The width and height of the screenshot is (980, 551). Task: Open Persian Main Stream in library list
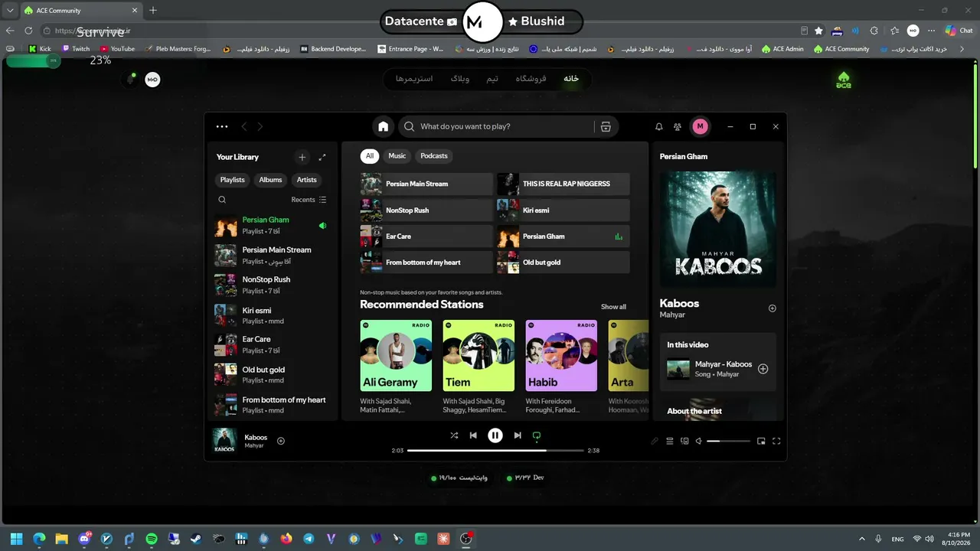coord(273,256)
